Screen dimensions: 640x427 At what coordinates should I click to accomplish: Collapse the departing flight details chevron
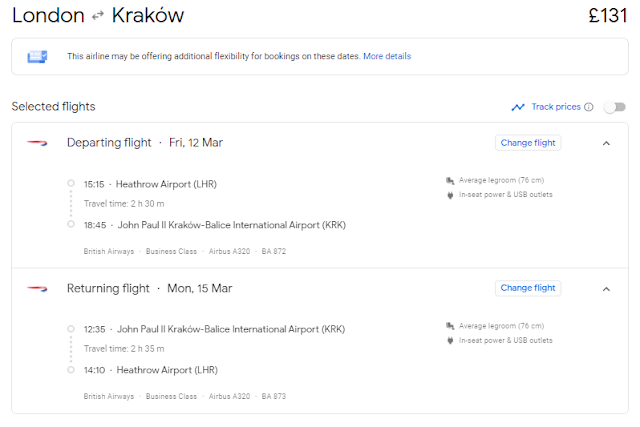click(x=606, y=143)
